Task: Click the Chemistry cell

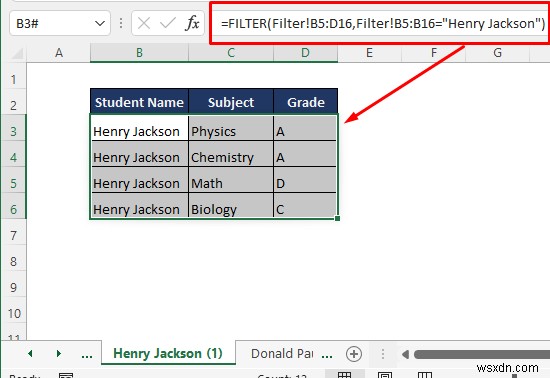Action: click(x=231, y=154)
